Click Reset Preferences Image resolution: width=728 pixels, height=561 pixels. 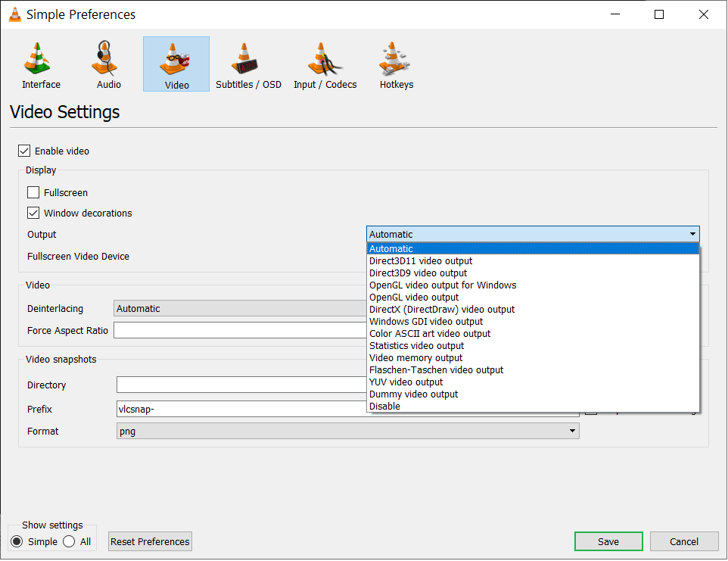[150, 542]
